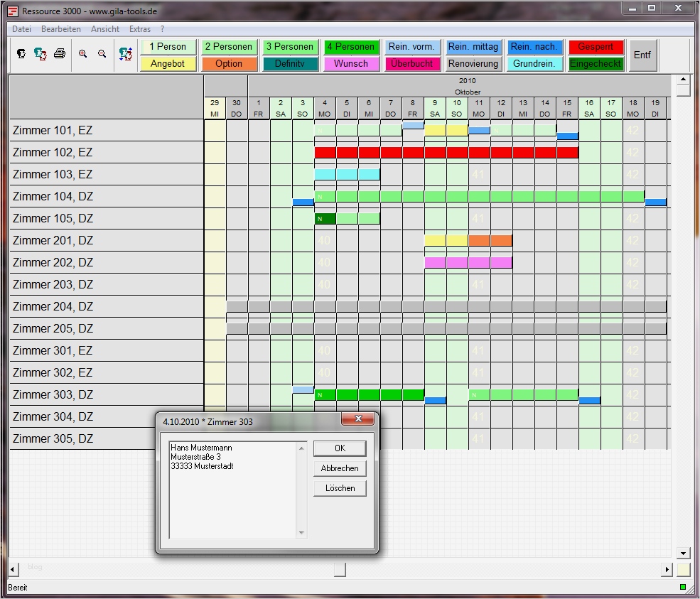The height and width of the screenshot is (599, 700).
Task: Click the pink Wunsch block on Zimmer 202
Action: (x=468, y=262)
